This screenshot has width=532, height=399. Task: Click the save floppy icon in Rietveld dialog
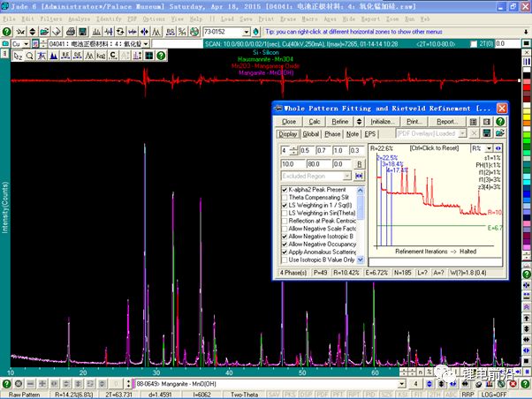click(487, 133)
